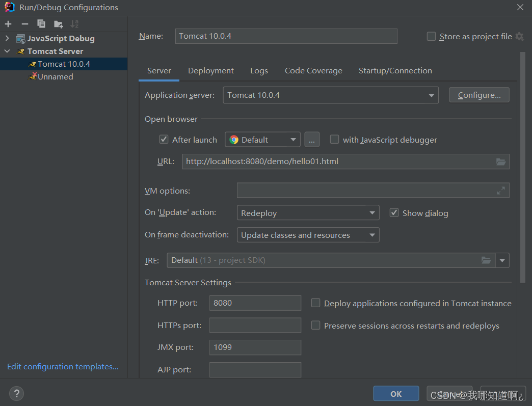
Task: Click the browser ellipsis button
Action: click(312, 140)
